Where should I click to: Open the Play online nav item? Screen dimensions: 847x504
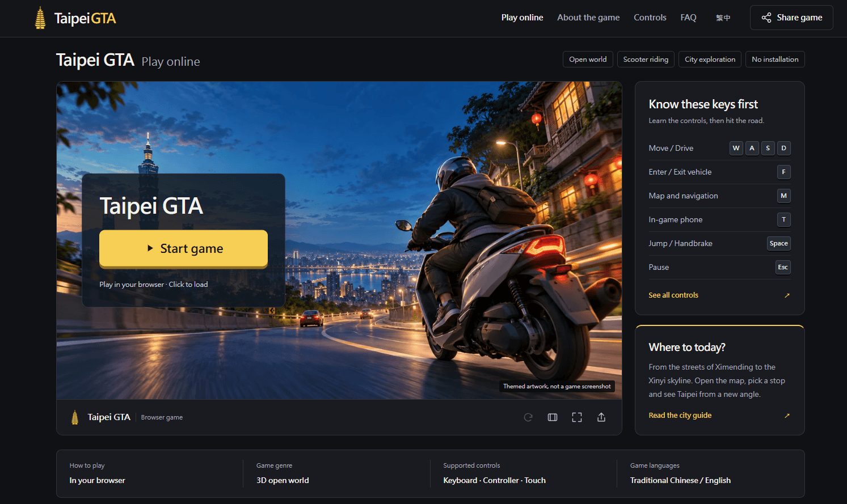(522, 18)
